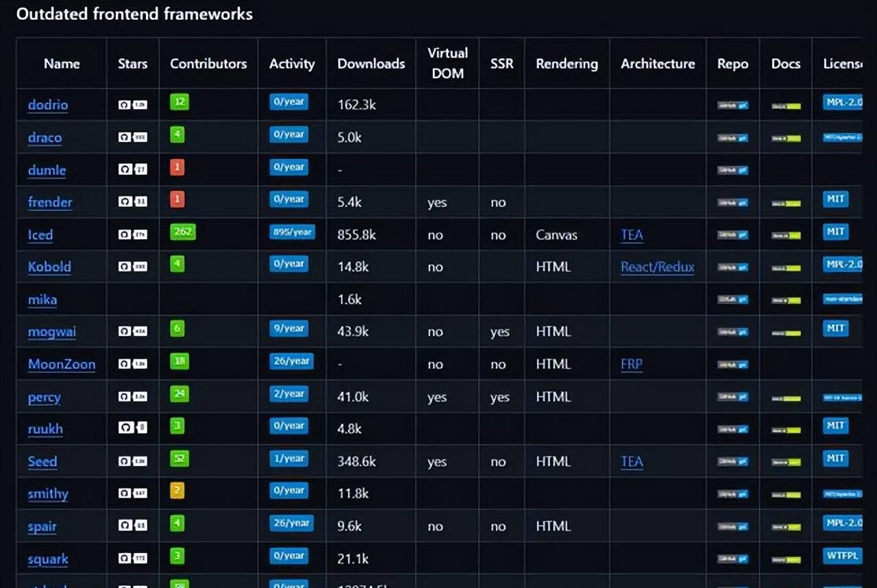Click the orange contributors badge for smithy
This screenshot has width=877, height=588.
pyautogui.click(x=177, y=490)
